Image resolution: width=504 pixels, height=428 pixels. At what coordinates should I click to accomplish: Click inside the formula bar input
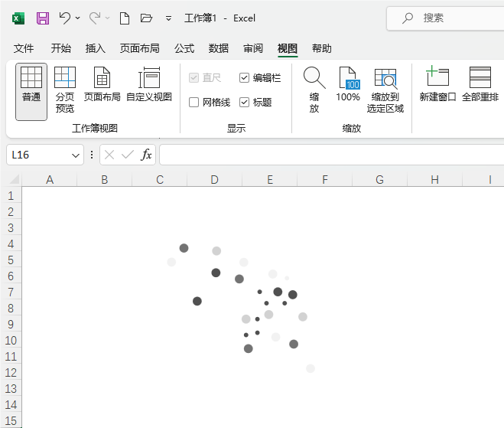[332, 155]
